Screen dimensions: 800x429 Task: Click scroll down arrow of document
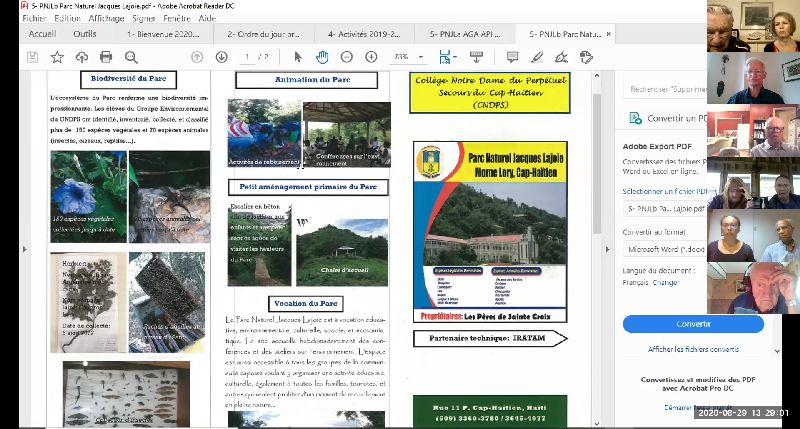pyautogui.click(x=596, y=423)
